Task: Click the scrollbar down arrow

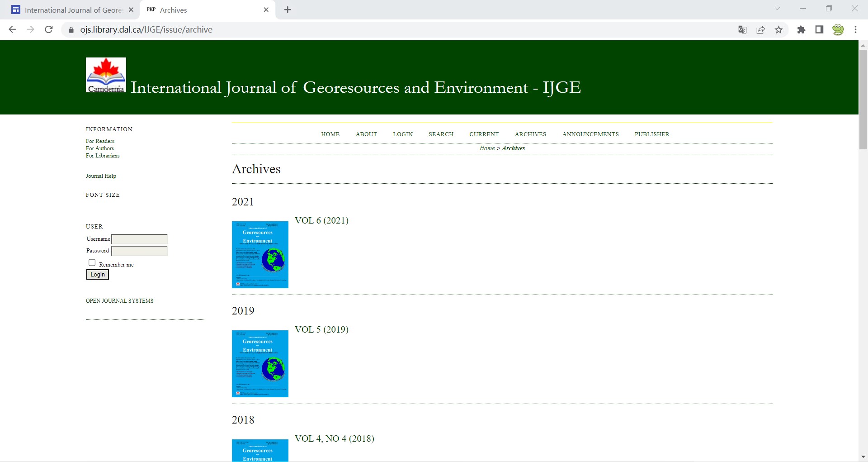Action: [863, 457]
